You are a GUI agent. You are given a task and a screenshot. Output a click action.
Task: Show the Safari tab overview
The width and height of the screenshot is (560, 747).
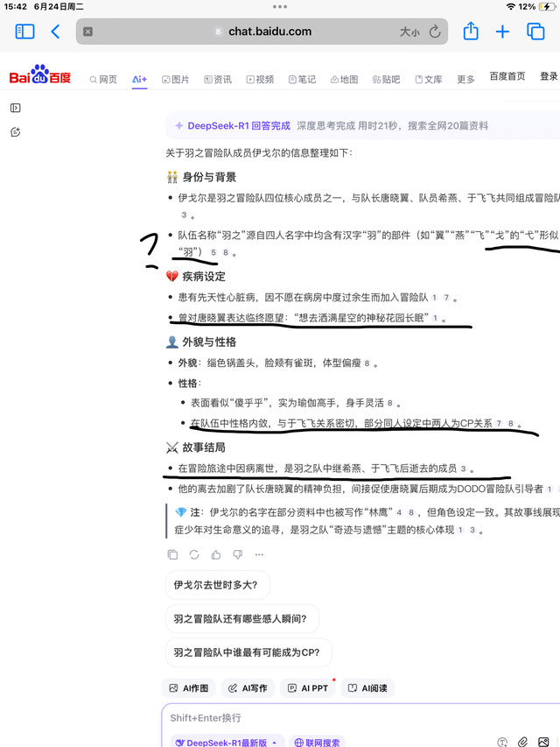(x=535, y=32)
